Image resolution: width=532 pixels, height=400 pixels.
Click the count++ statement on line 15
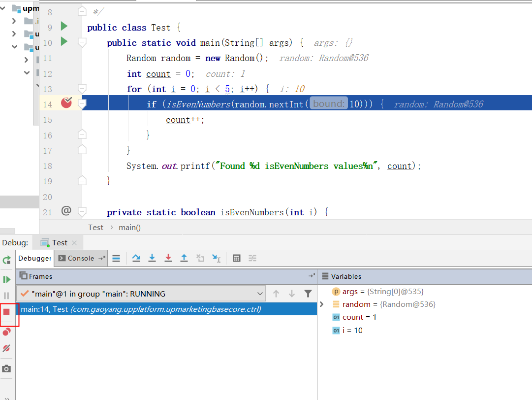tap(185, 120)
